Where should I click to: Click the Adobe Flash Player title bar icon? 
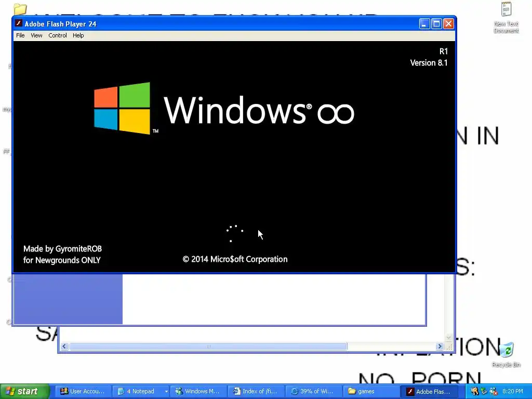click(x=19, y=24)
